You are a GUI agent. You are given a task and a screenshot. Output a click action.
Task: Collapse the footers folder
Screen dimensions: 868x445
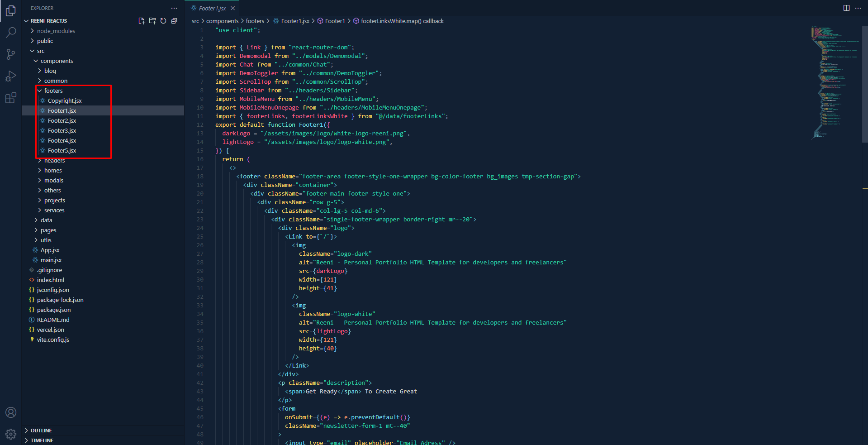[53, 91]
